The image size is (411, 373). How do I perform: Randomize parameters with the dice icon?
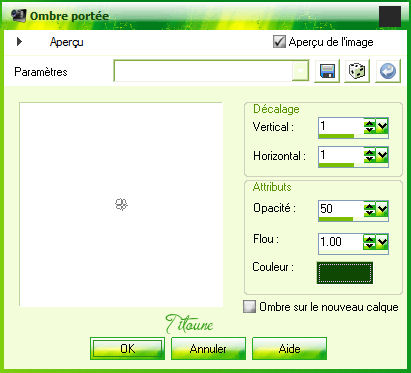(357, 71)
